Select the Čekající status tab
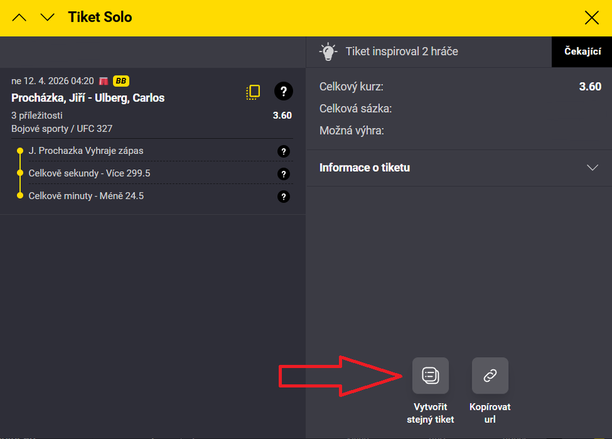The width and height of the screenshot is (612, 439). (x=581, y=52)
